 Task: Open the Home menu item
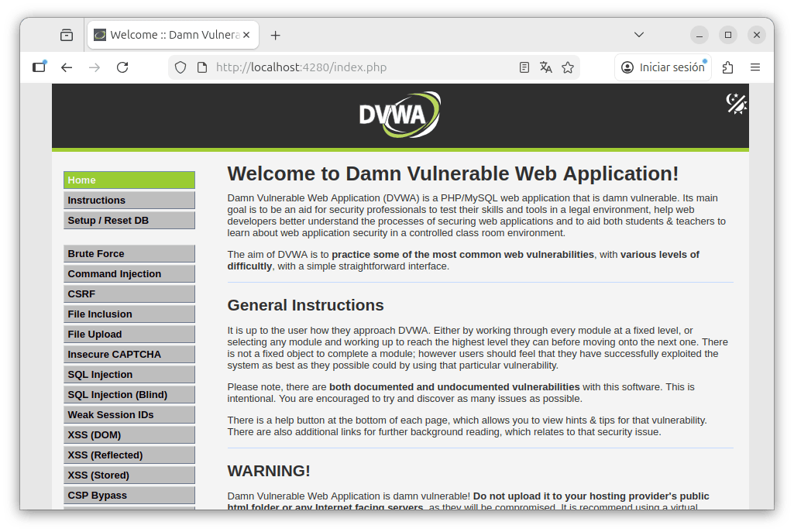click(x=129, y=180)
